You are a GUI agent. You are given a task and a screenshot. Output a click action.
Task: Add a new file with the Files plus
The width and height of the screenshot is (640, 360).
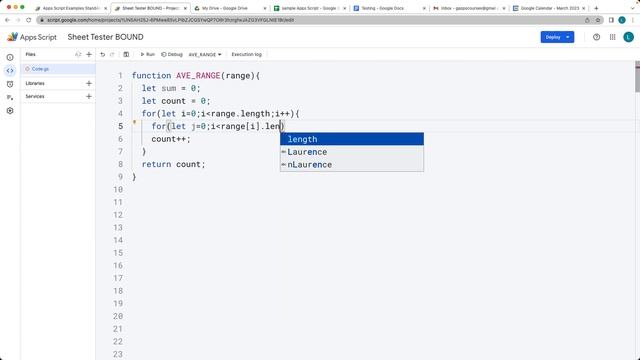(x=89, y=54)
